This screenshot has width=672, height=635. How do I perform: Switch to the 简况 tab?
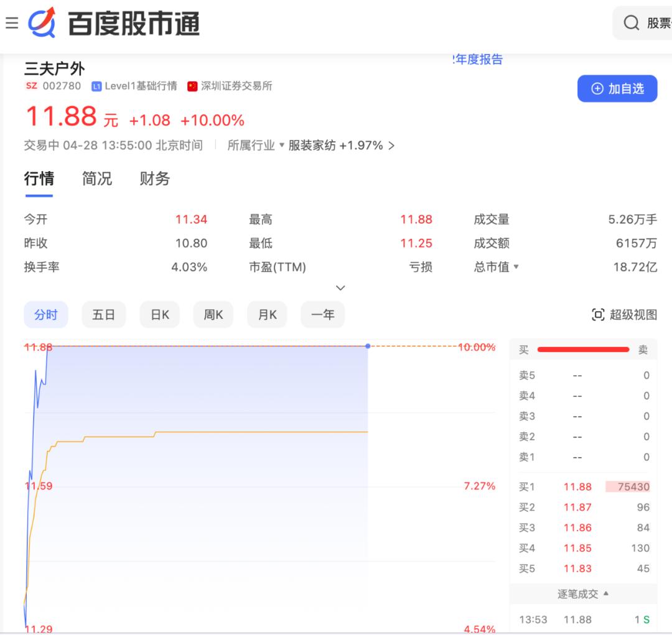96,179
